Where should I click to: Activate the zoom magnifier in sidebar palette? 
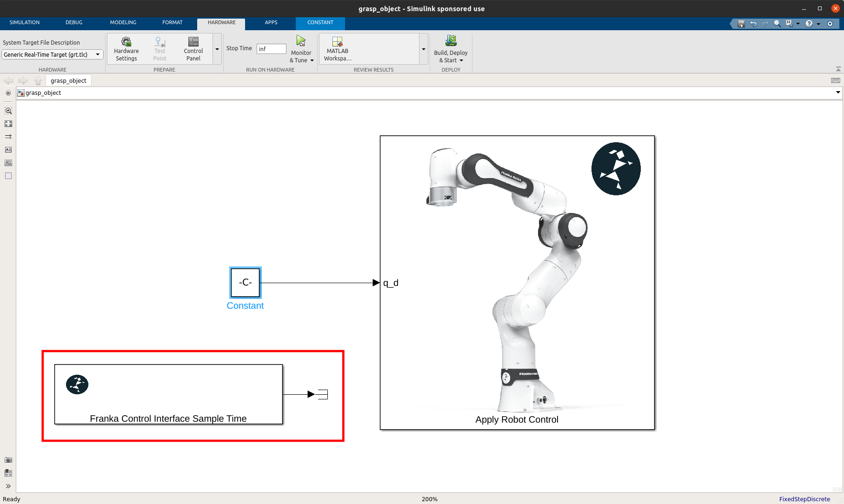[x=8, y=111]
